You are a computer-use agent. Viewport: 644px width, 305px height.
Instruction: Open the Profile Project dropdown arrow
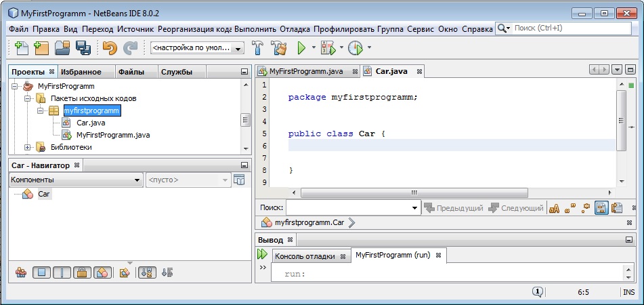click(x=369, y=47)
